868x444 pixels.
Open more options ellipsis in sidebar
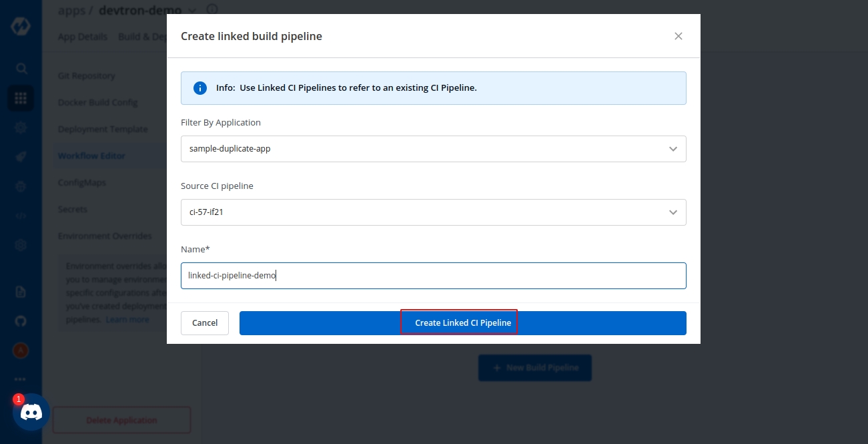[x=21, y=379]
